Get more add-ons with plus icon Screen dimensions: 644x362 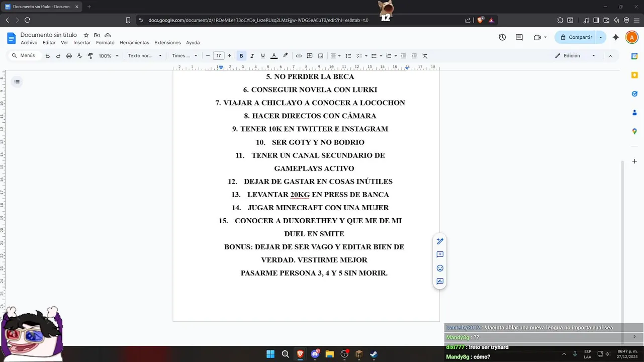[634, 161]
